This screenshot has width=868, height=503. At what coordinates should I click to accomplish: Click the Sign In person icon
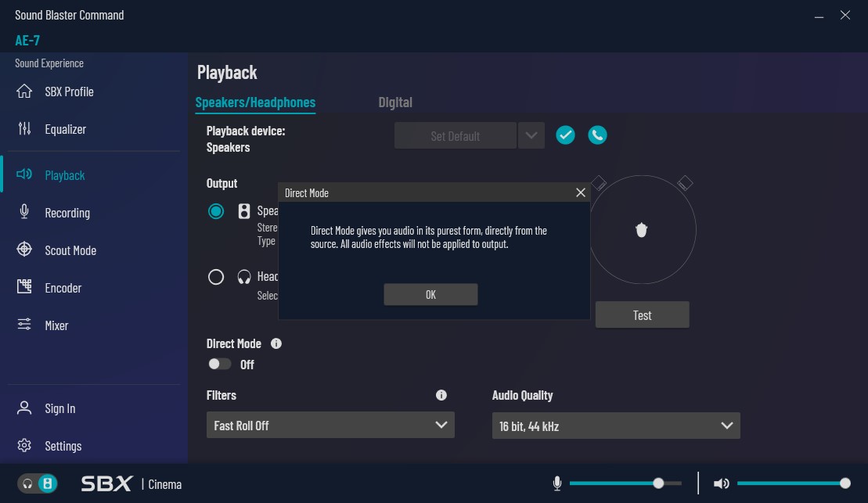24,408
